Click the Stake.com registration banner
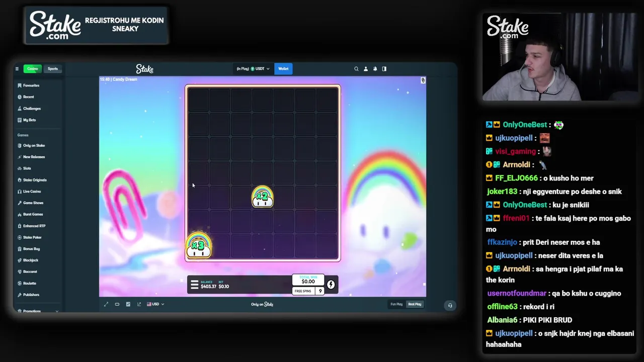The image size is (644, 362). tap(97, 25)
